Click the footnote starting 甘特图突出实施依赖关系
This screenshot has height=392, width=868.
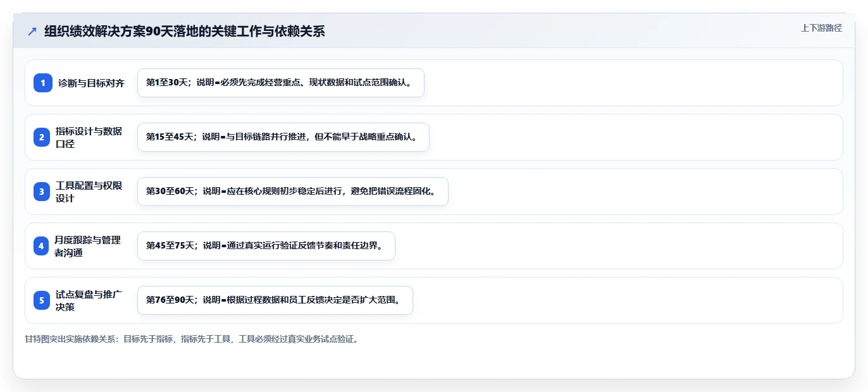coord(192,339)
